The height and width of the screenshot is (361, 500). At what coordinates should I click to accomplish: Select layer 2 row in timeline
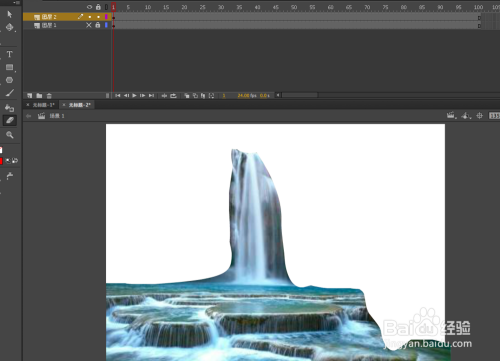[x=67, y=17]
